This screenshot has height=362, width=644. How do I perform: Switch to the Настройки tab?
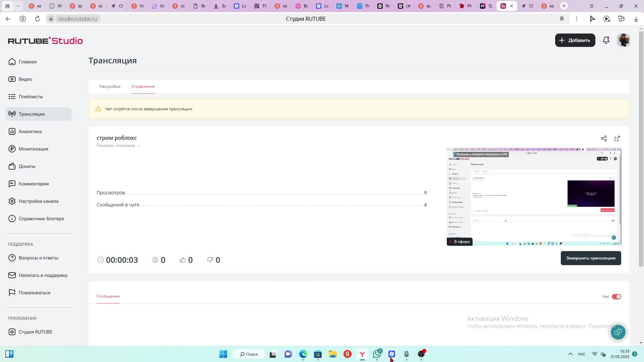click(110, 86)
